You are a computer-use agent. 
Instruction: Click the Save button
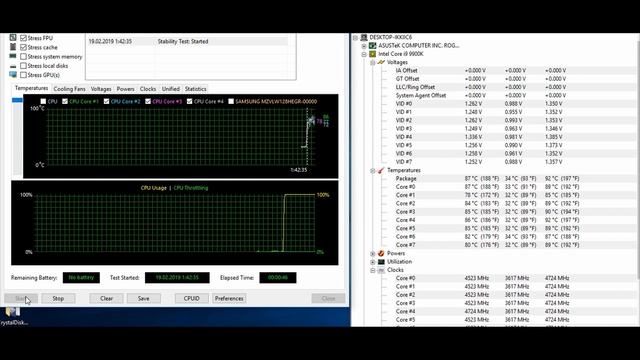(x=144, y=298)
